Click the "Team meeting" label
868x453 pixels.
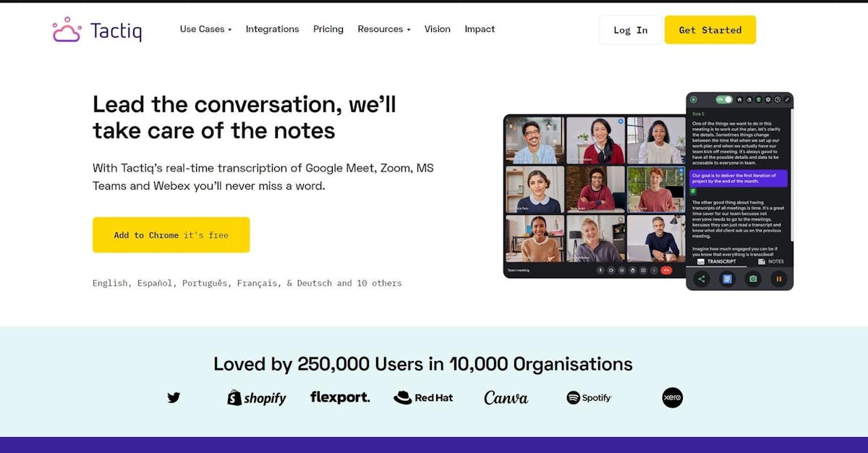click(519, 270)
